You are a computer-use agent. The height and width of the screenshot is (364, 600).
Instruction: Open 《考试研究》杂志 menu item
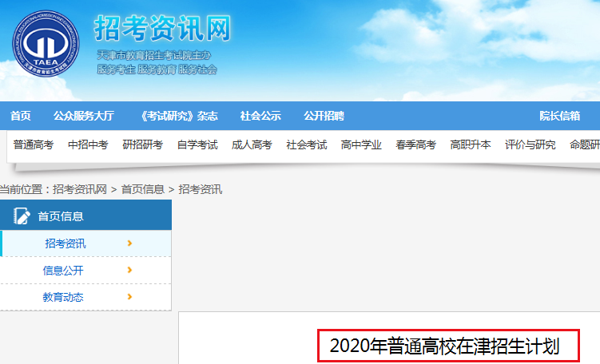click(x=178, y=116)
